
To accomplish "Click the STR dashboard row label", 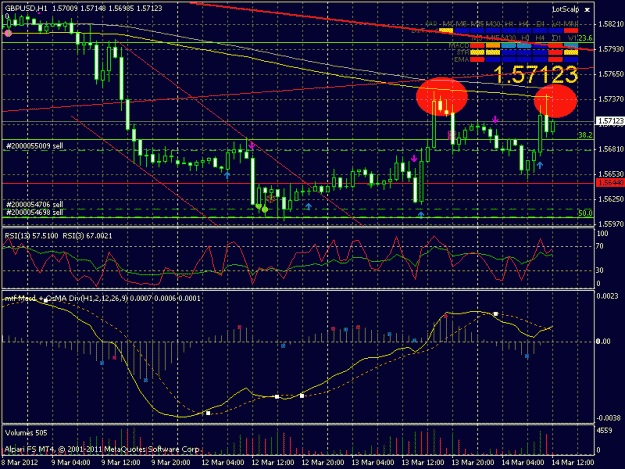I will 463,52.
